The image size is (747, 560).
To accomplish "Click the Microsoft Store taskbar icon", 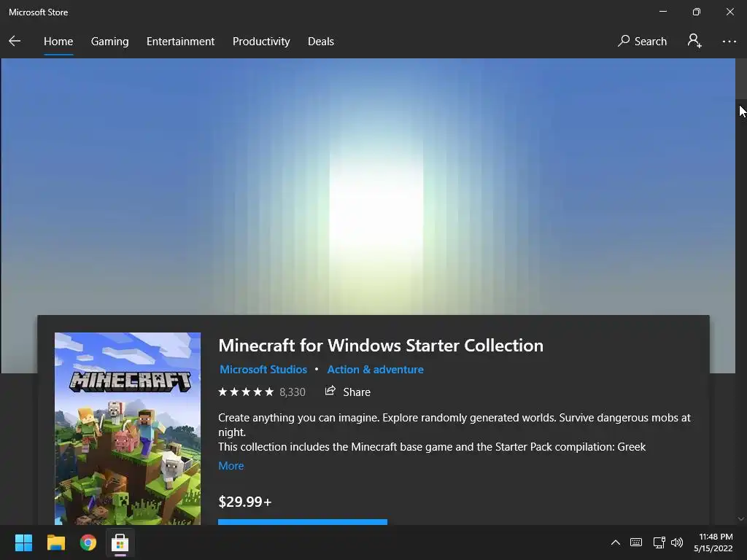I will click(120, 542).
